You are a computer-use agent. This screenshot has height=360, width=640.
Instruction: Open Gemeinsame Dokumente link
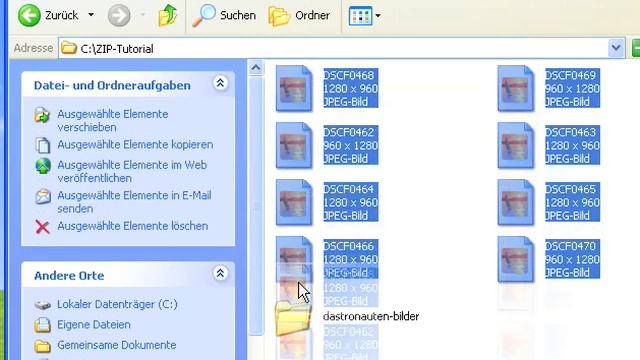pos(117,345)
